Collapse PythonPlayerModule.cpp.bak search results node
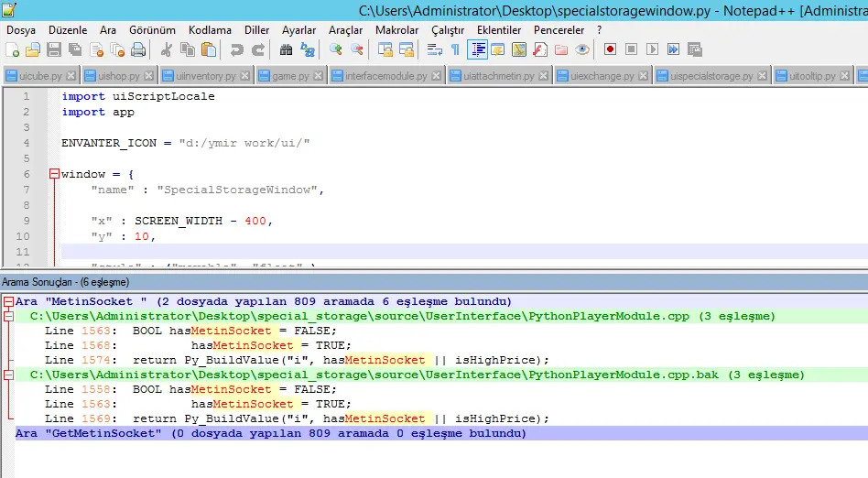The width and height of the screenshot is (868, 478). [8, 375]
